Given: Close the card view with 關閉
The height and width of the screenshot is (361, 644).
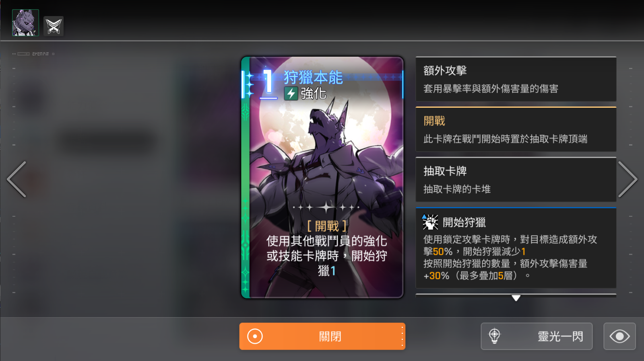Looking at the screenshot, I should [x=322, y=336].
